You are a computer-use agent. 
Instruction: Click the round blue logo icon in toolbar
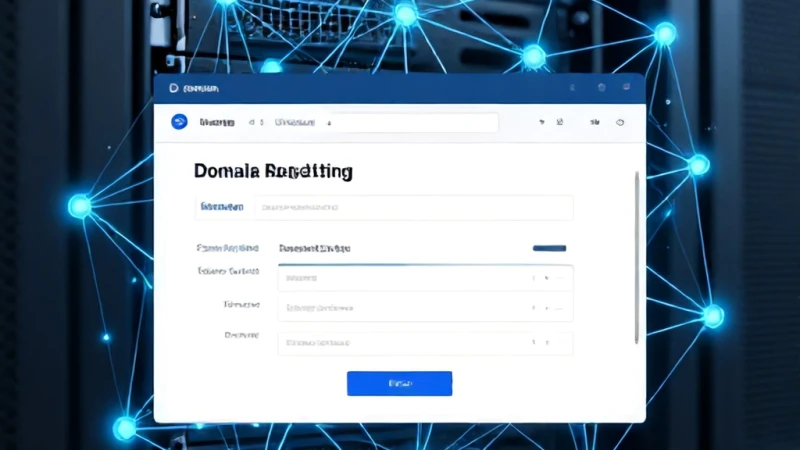(x=179, y=122)
